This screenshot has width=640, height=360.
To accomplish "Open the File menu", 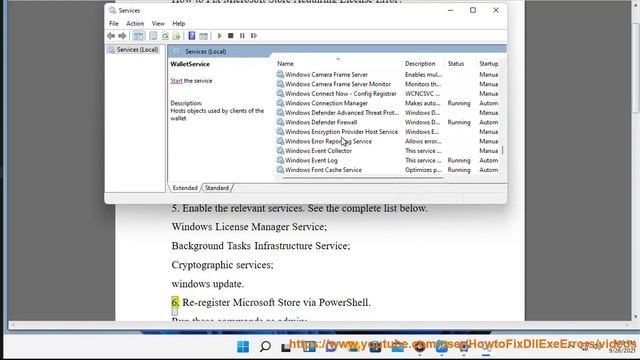I will coord(114,24).
